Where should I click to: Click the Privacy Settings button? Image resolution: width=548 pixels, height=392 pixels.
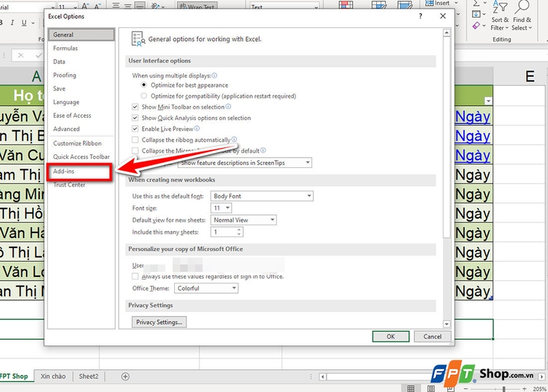point(159,322)
